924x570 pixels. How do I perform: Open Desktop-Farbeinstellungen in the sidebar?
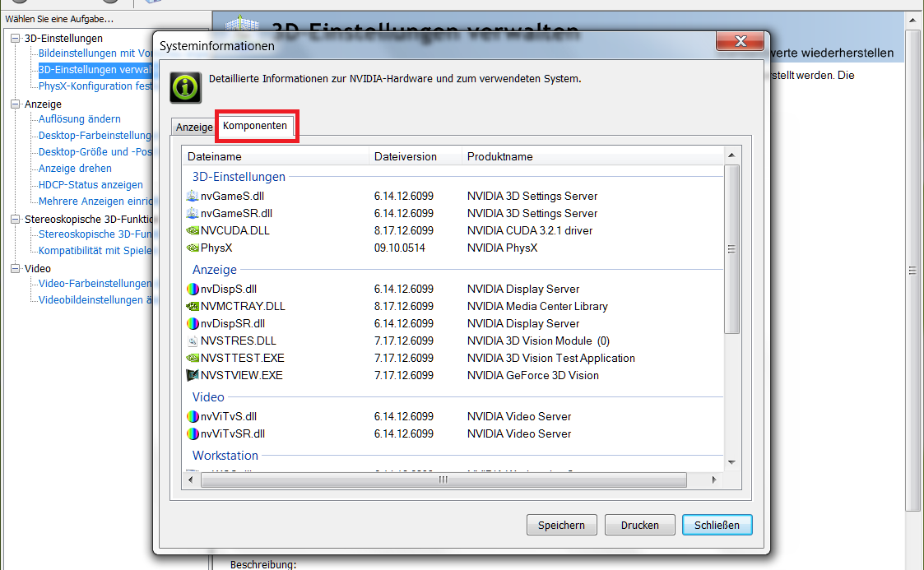pos(95,136)
